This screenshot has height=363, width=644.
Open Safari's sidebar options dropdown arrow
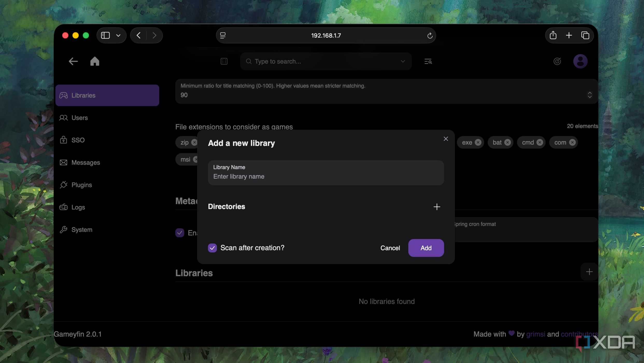pyautogui.click(x=118, y=36)
